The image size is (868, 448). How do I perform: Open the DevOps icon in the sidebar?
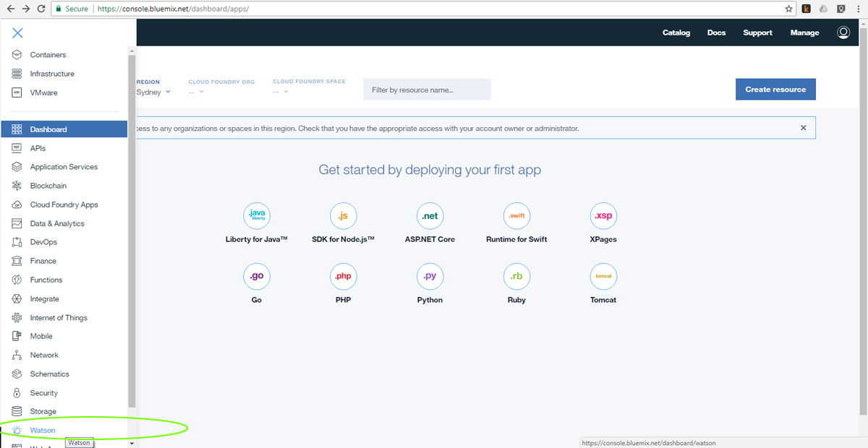click(17, 242)
